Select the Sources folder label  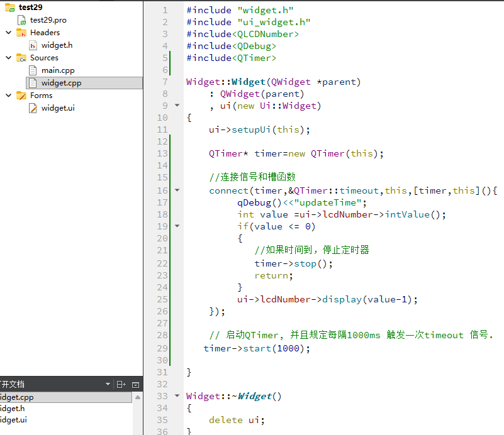pos(44,58)
